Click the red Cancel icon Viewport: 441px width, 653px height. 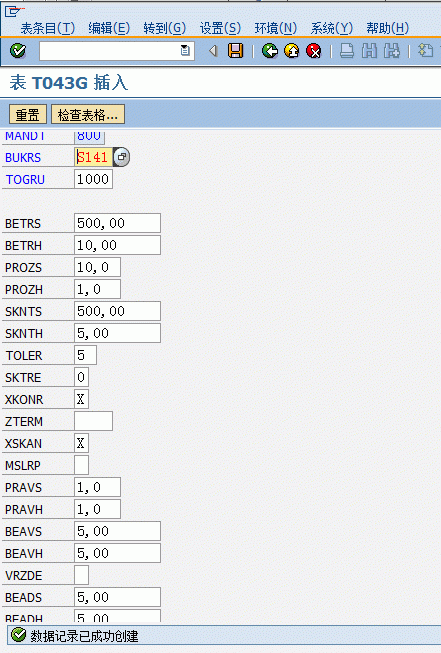pyautogui.click(x=314, y=51)
